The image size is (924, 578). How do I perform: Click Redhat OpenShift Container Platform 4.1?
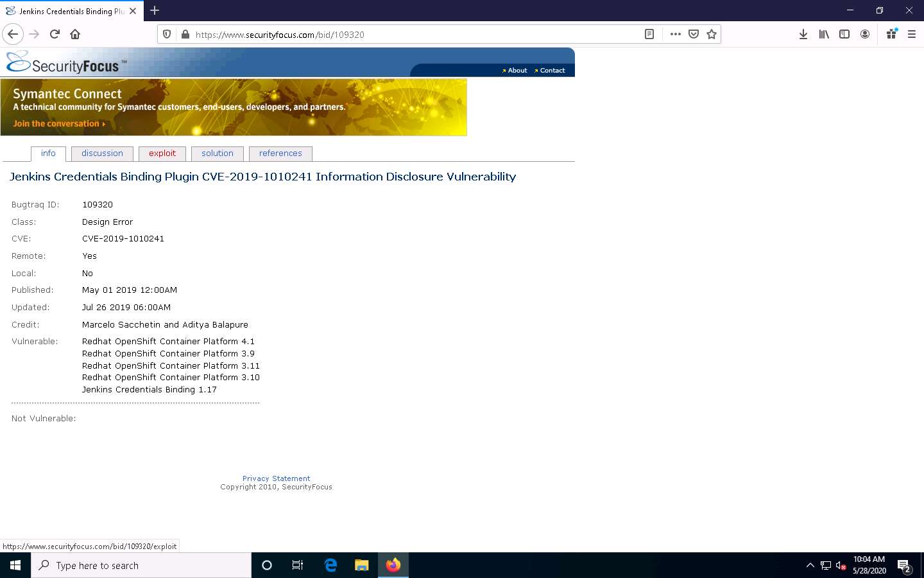168,342
